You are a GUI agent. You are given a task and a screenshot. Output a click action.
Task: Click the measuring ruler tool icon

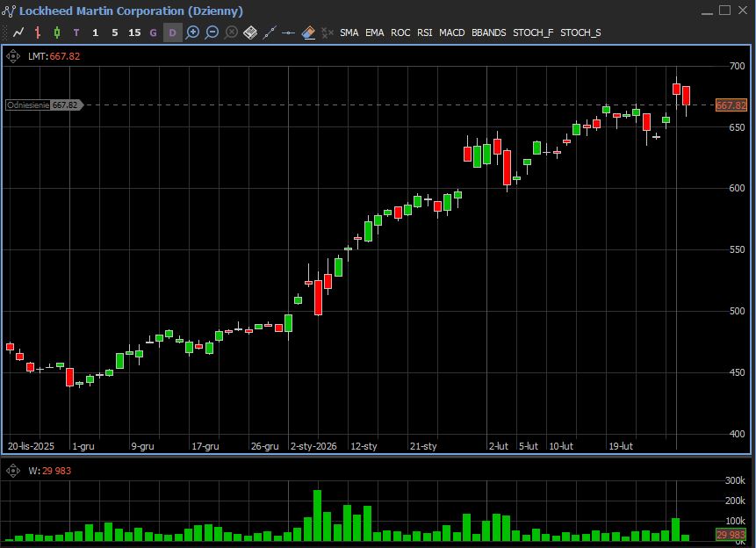point(250,32)
